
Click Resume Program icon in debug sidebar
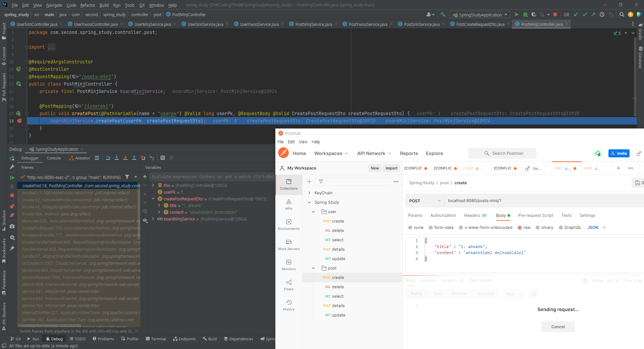tap(12, 178)
